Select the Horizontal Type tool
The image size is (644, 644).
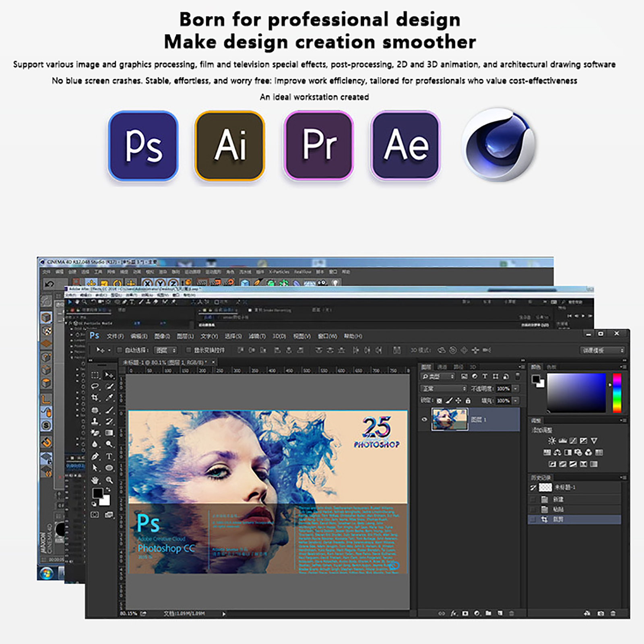(x=109, y=456)
